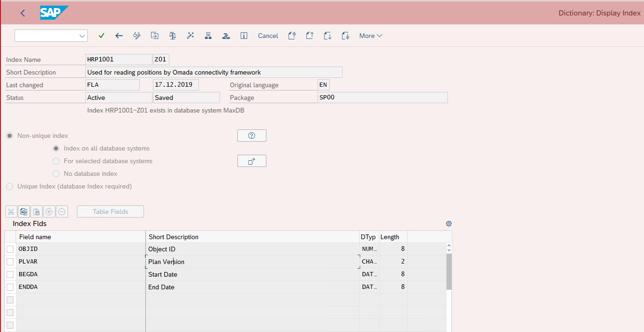Go to the previous page icon
644x332 pixels.
[x=310, y=36]
